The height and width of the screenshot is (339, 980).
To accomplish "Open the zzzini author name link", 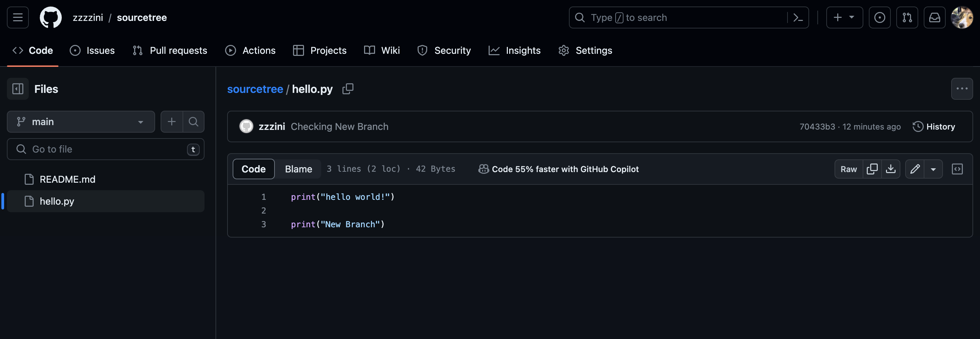I will 272,126.
